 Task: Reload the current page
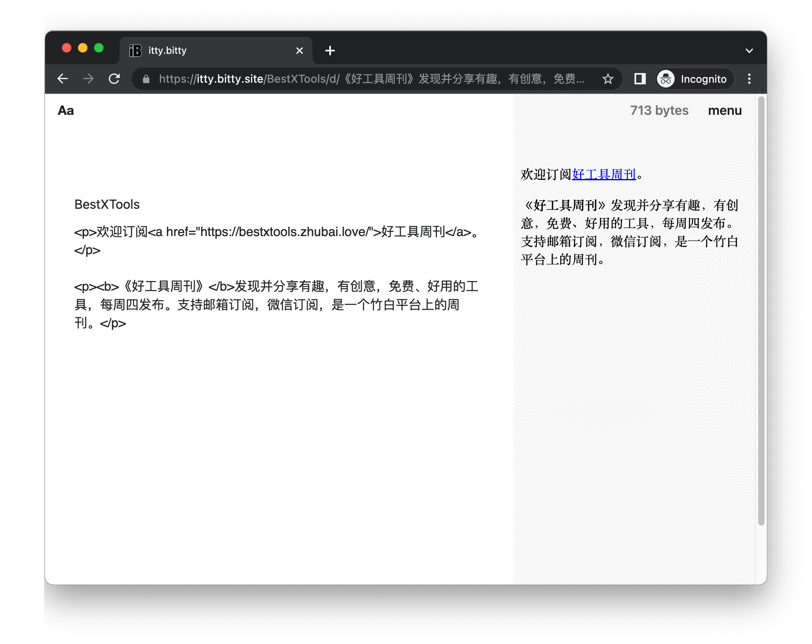click(114, 79)
